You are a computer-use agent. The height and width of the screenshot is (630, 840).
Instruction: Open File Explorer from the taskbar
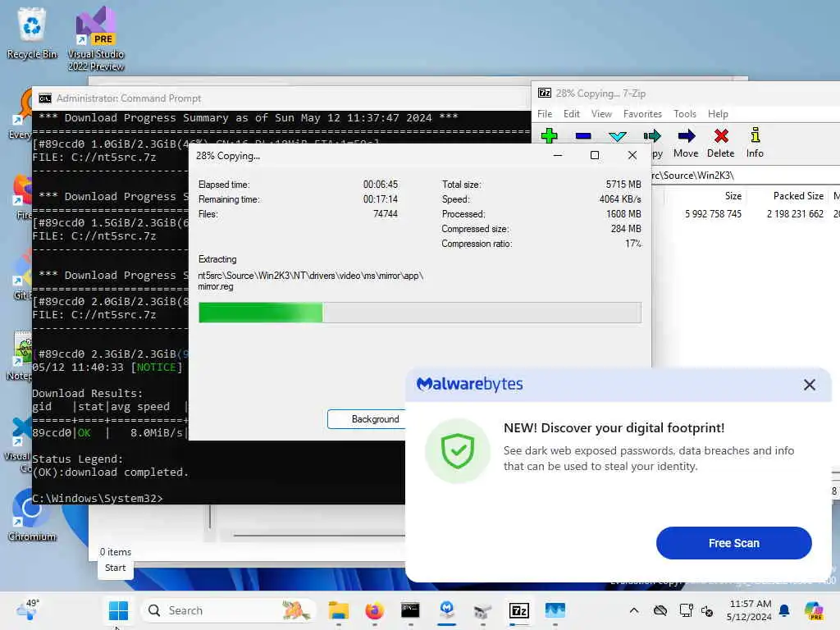339,610
